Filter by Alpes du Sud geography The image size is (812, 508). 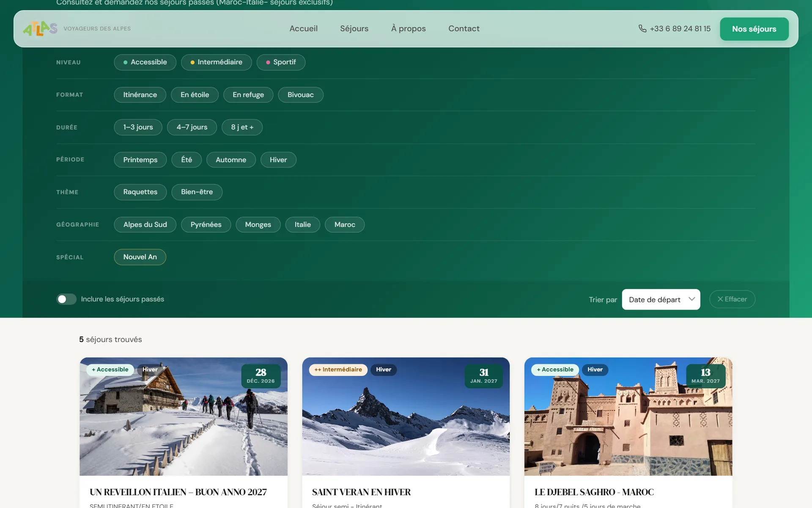pos(145,225)
